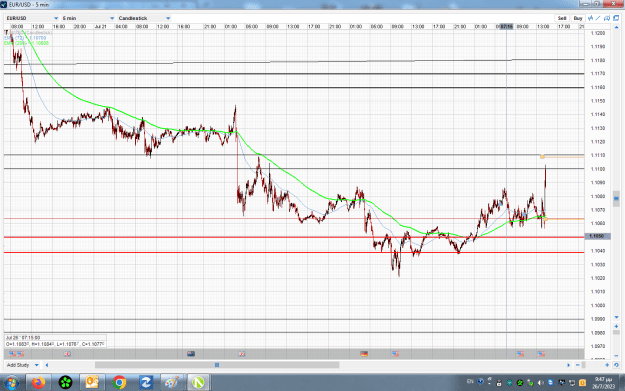
Task: Open the 5 min timeframe dropdown
Action: [x=88, y=18]
